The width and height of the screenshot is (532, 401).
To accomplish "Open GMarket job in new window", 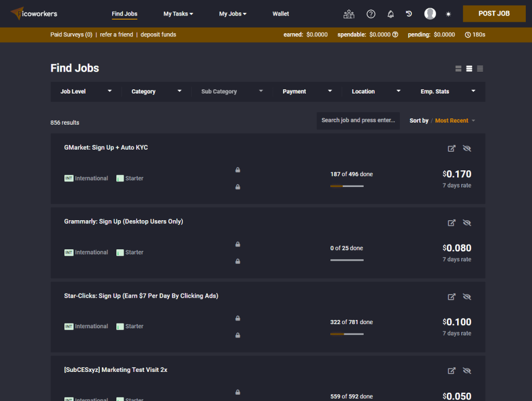I will [451, 148].
